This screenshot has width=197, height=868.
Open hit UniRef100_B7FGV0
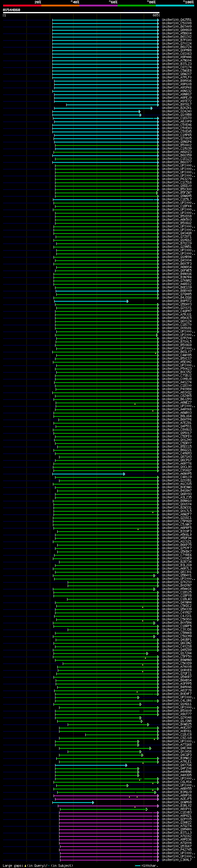point(177,40)
